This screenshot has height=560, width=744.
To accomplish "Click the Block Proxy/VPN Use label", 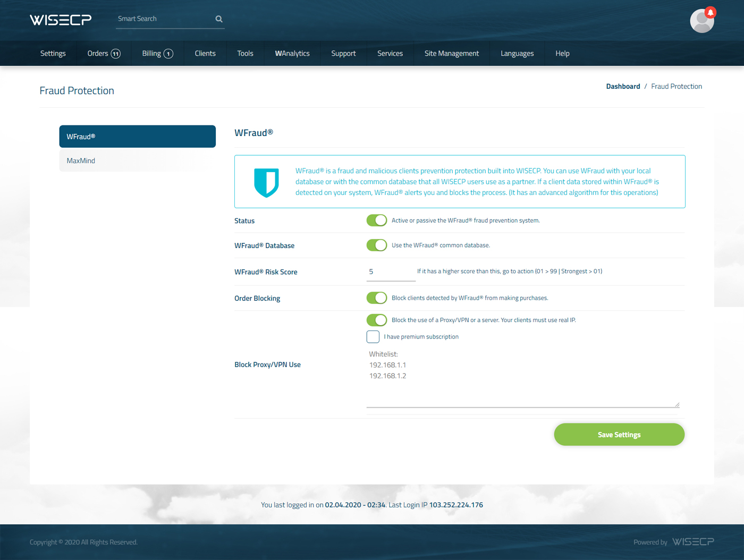I will 267,365.
